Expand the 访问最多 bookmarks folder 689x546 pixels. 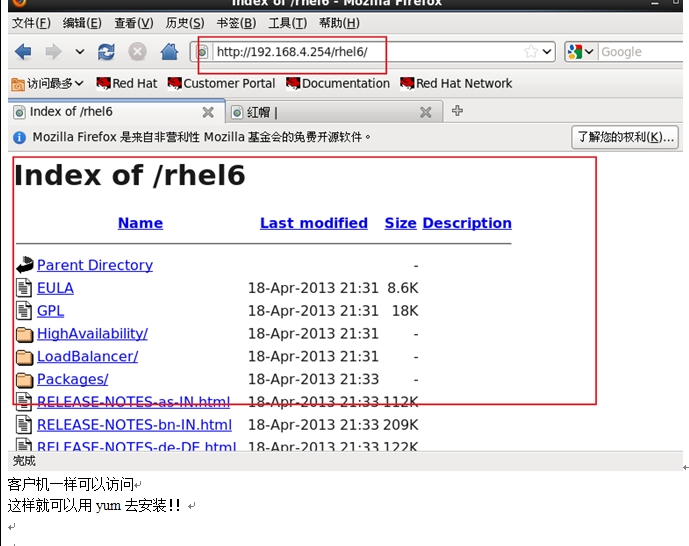click(x=47, y=83)
